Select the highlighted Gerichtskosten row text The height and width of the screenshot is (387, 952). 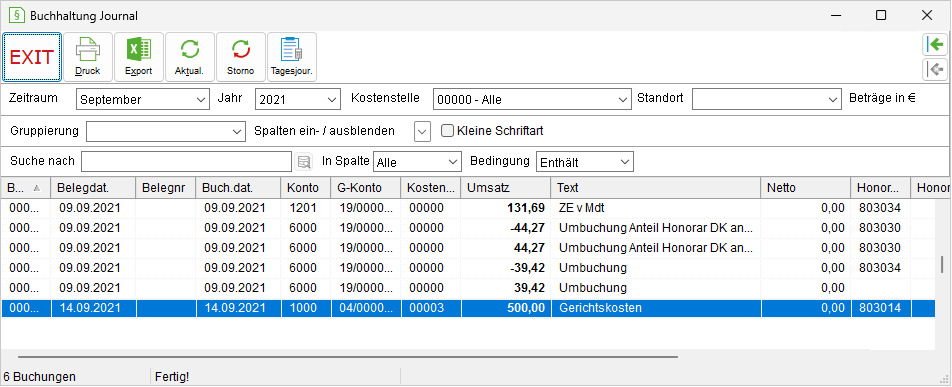(600, 308)
